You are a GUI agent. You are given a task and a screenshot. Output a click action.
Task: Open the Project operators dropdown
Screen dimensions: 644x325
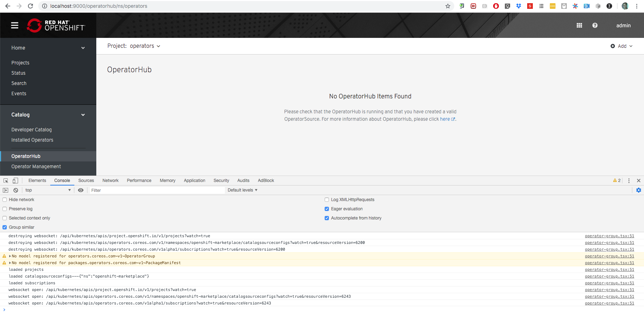click(x=145, y=46)
